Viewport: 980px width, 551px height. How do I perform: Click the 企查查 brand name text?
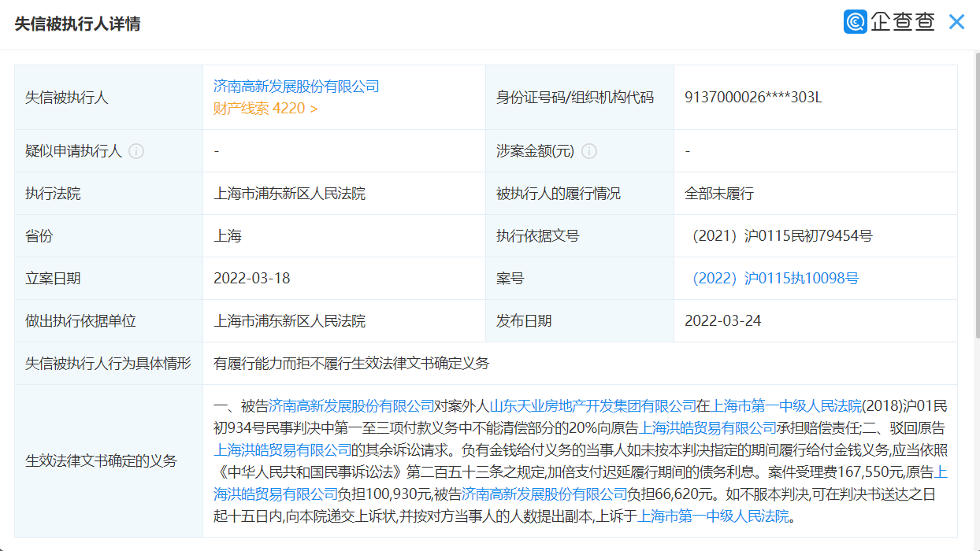pyautogui.click(x=903, y=22)
